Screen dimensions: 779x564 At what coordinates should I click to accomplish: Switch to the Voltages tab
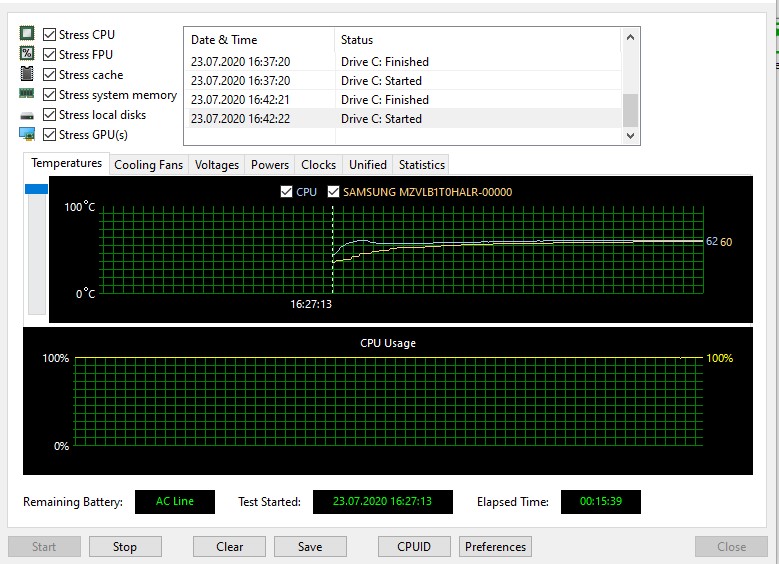(x=217, y=165)
